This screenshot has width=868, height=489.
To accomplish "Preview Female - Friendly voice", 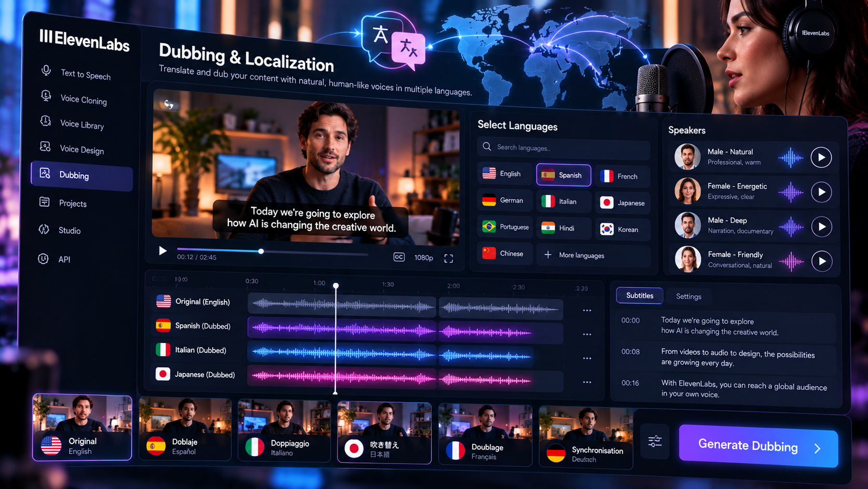I will tap(822, 261).
